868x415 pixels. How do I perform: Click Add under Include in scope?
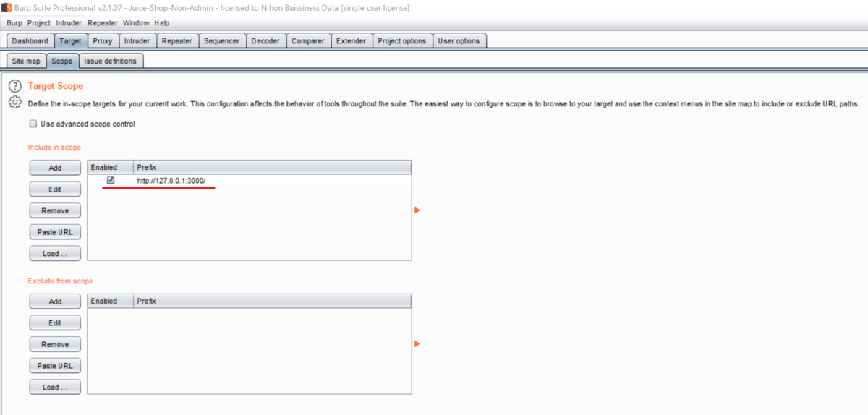55,168
